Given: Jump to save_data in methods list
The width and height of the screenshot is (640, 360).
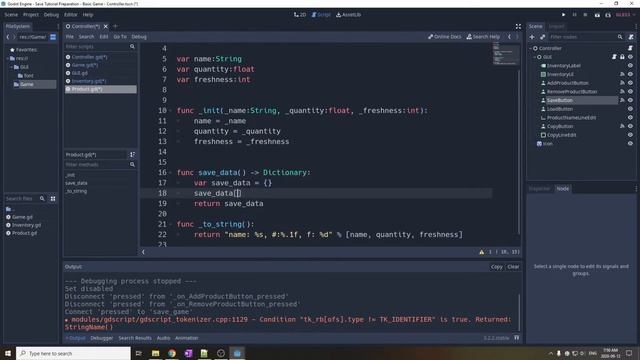Looking at the screenshot, I should tap(76, 183).
